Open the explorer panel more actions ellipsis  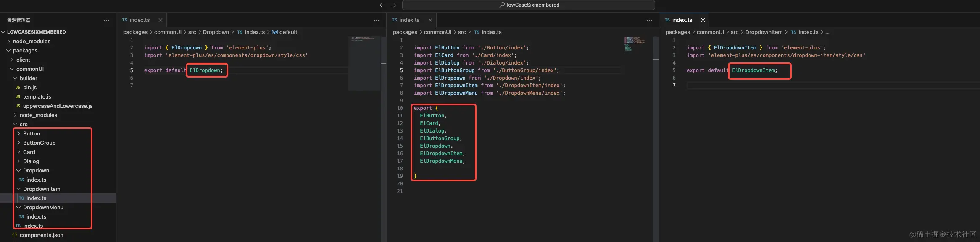(106, 20)
